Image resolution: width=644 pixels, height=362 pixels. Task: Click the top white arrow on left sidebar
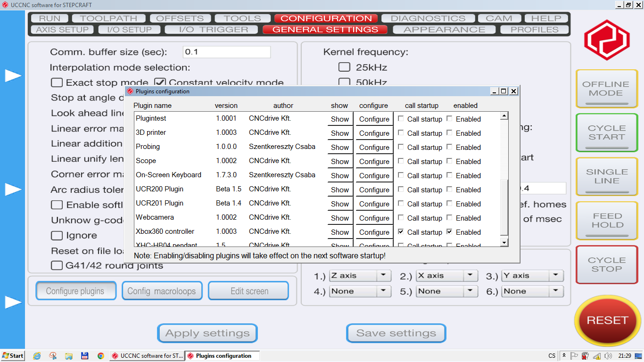pos(13,75)
